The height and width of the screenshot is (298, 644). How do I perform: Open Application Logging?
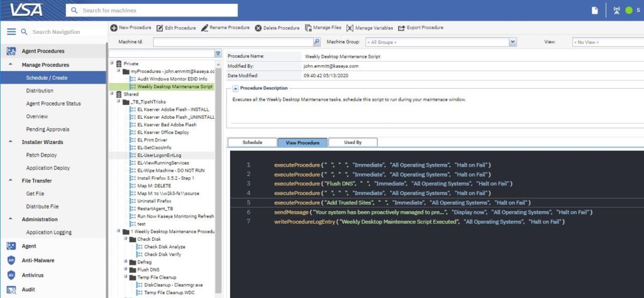click(49, 233)
